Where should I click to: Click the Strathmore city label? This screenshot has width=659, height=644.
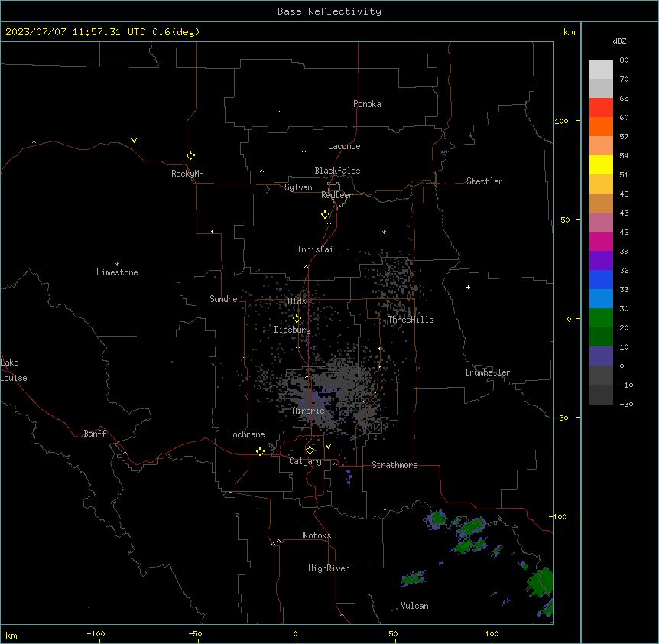[x=394, y=465]
